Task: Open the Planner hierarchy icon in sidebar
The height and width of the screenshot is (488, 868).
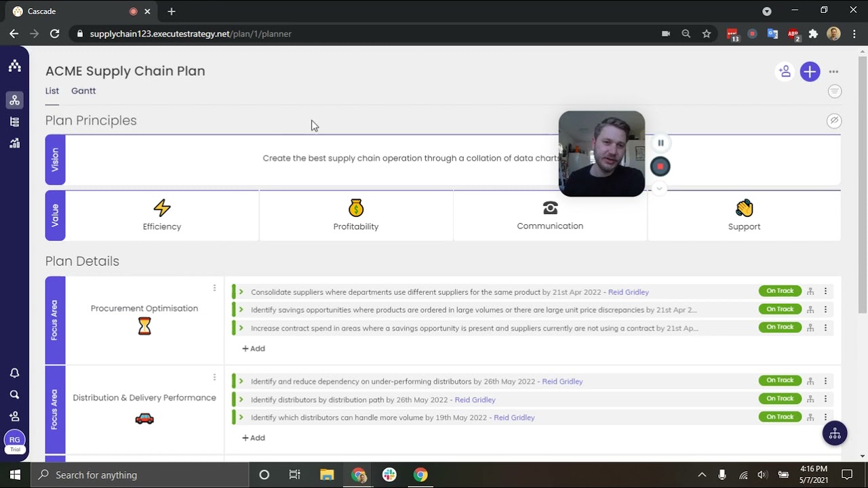Action: [x=14, y=100]
